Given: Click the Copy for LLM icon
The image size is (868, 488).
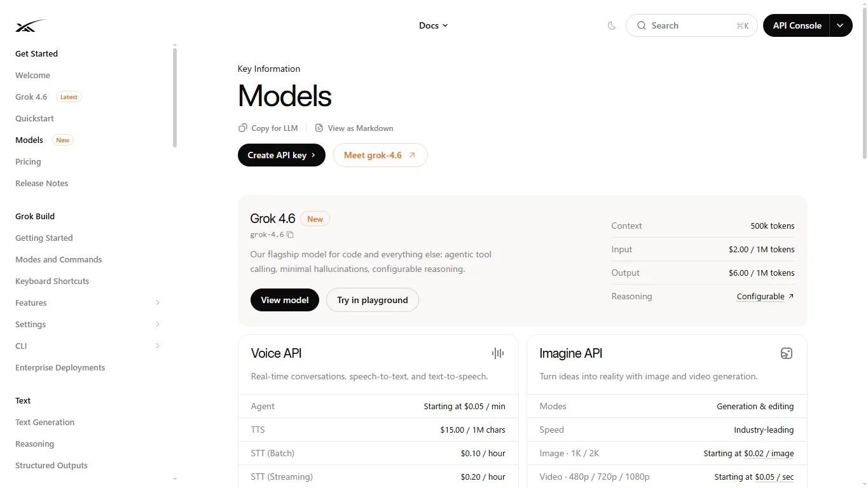Looking at the screenshot, I should pyautogui.click(x=243, y=128).
